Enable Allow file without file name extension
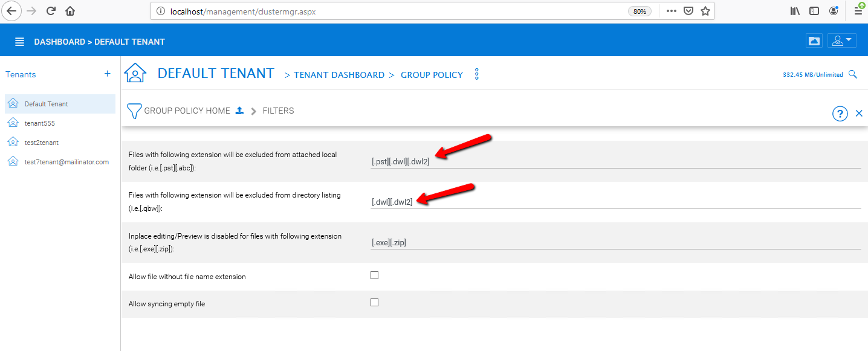Viewport: 868px width, 351px height. pyautogui.click(x=374, y=275)
